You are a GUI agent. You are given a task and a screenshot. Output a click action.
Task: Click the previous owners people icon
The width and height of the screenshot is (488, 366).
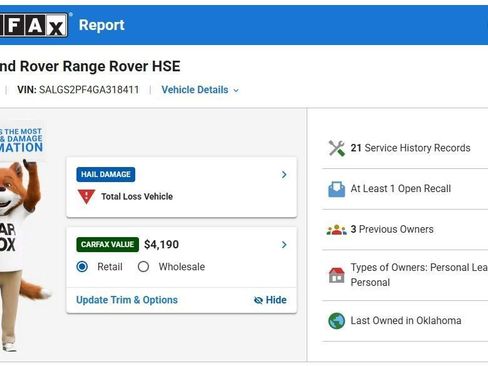pyautogui.click(x=337, y=230)
